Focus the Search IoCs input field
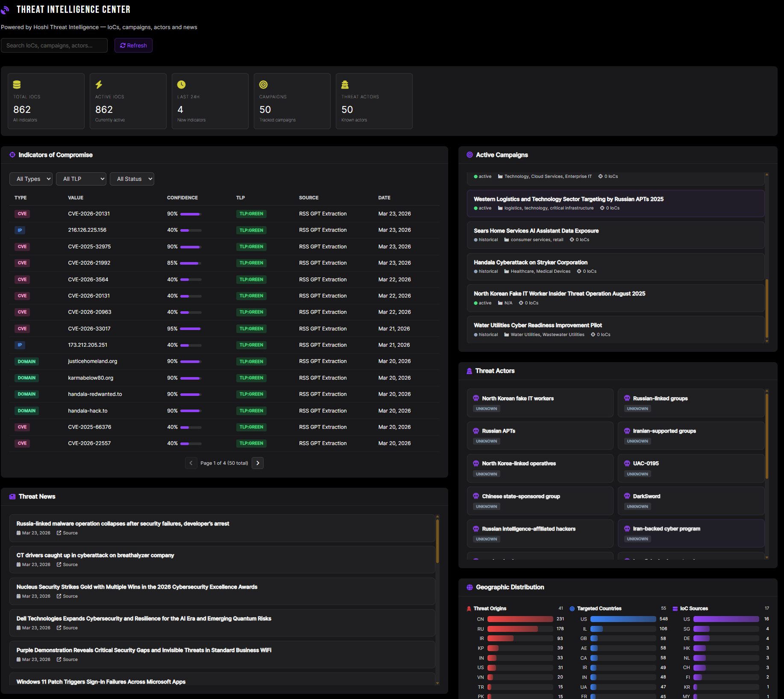Viewport: 784px width, 699px height. coord(54,45)
